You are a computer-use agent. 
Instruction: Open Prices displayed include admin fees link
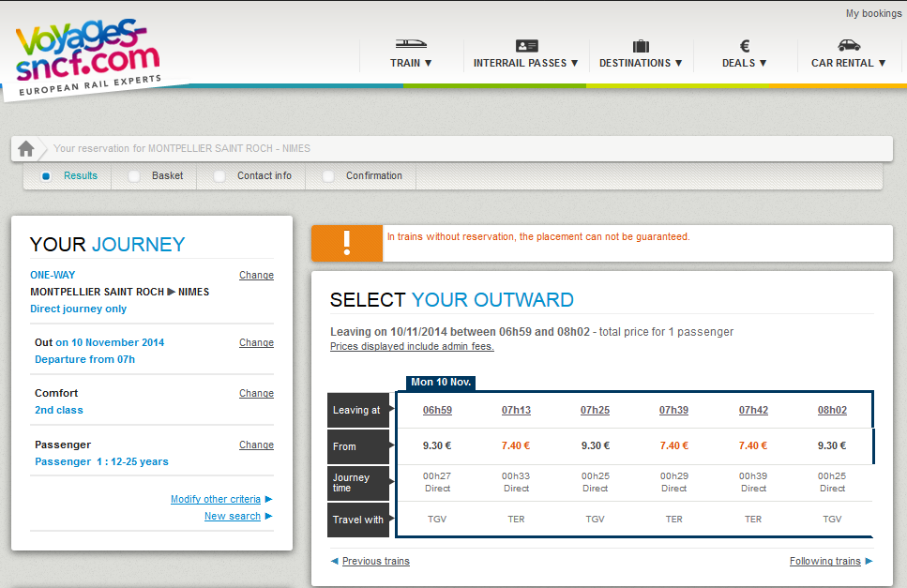point(412,346)
